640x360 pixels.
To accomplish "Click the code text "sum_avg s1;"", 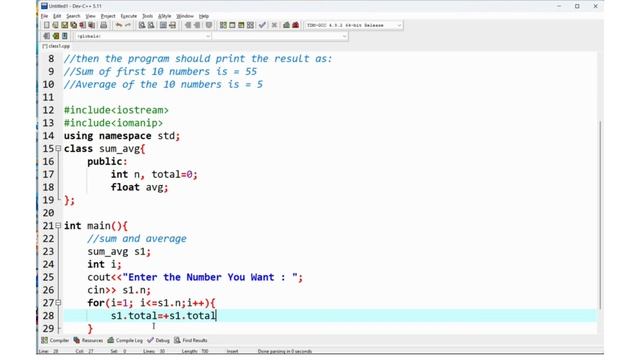I will [x=119, y=251].
